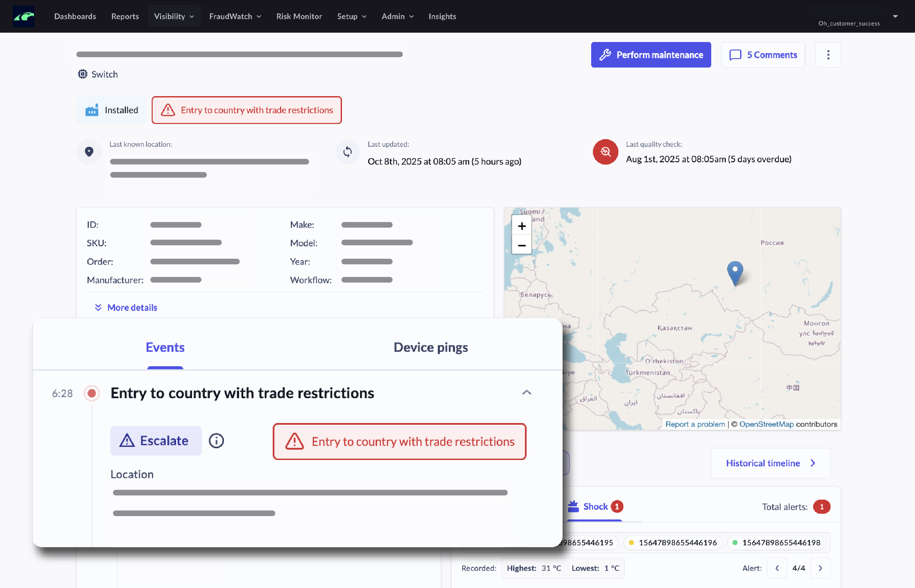Escalate the trade restrictions event

click(155, 440)
